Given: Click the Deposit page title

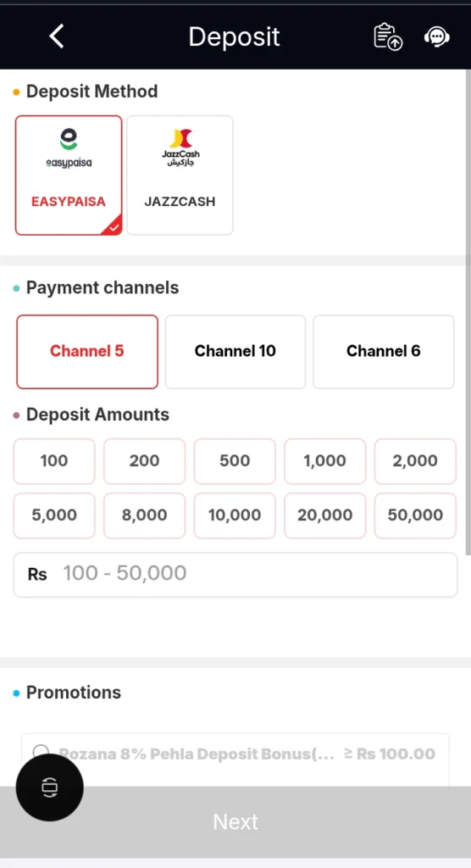Looking at the screenshot, I should 234,36.
